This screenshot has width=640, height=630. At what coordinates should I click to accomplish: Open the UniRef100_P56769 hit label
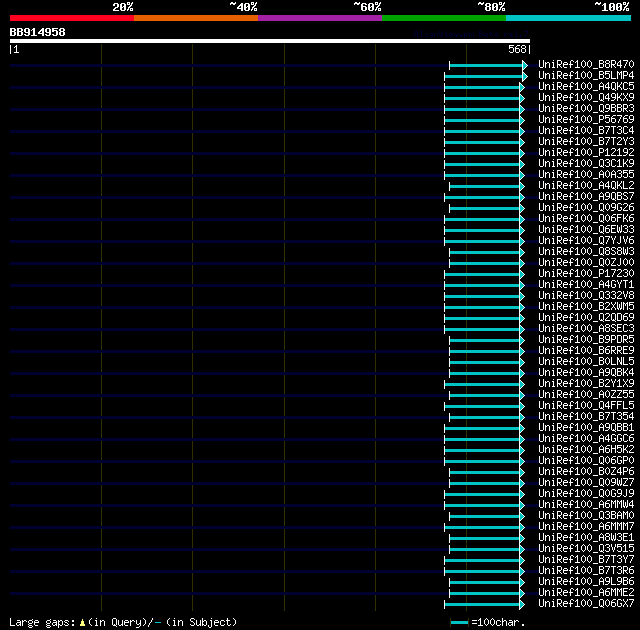(x=586, y=120)
